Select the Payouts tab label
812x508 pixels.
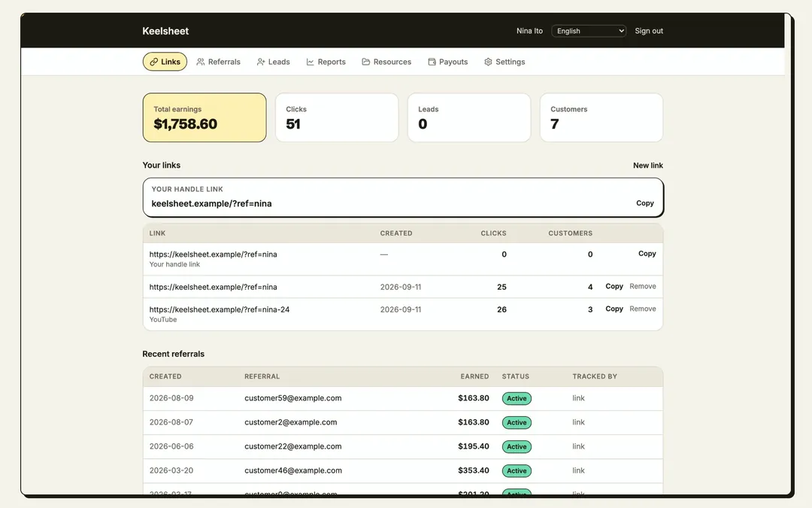[453, 62]
